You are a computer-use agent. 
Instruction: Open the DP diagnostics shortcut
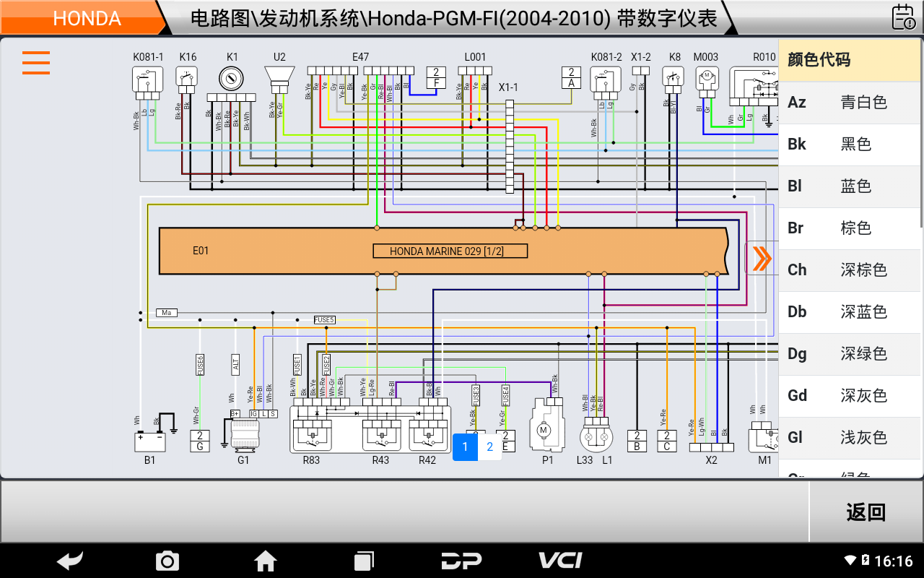coord(462,560)
